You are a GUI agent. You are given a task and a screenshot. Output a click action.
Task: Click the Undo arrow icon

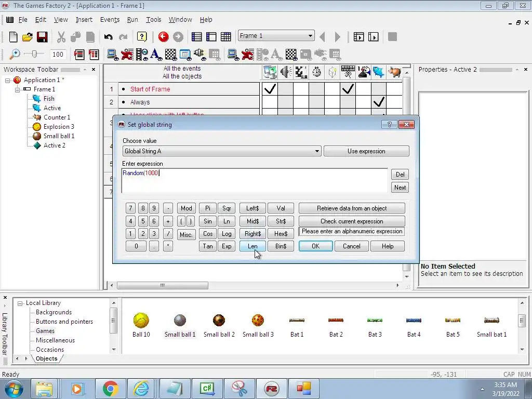tap(108, 37)
